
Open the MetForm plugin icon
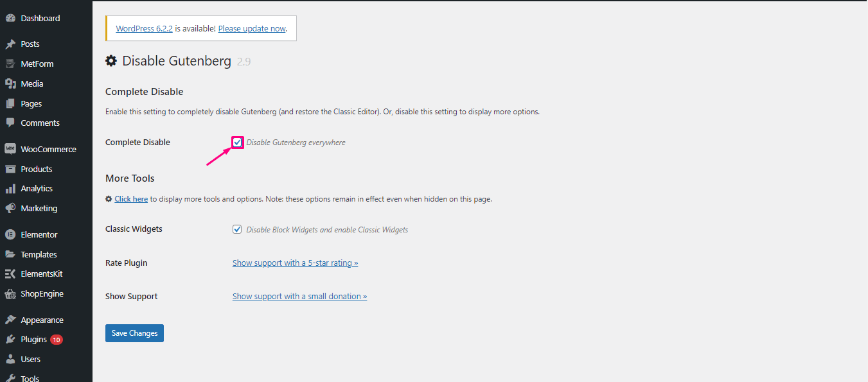(11, 63)
